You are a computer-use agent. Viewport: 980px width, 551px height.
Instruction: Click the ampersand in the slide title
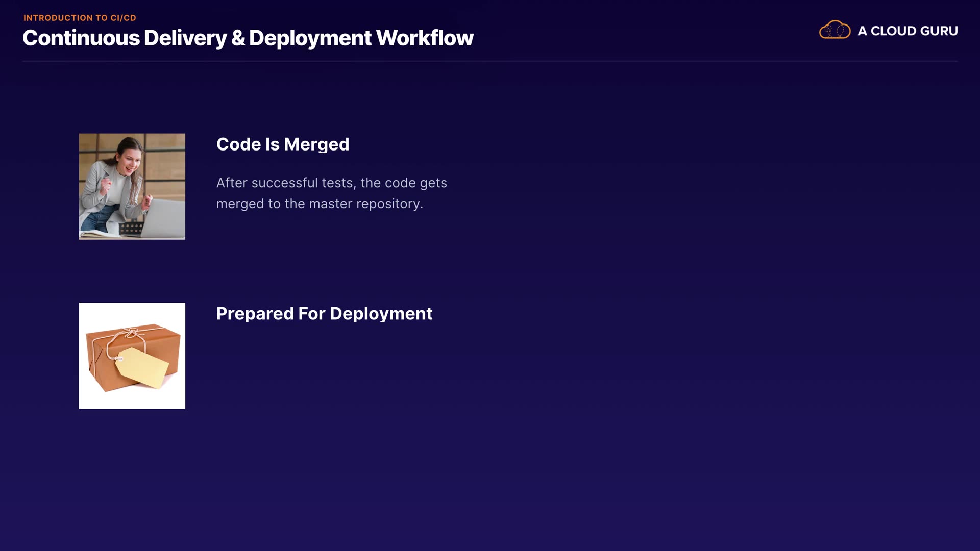238,38
